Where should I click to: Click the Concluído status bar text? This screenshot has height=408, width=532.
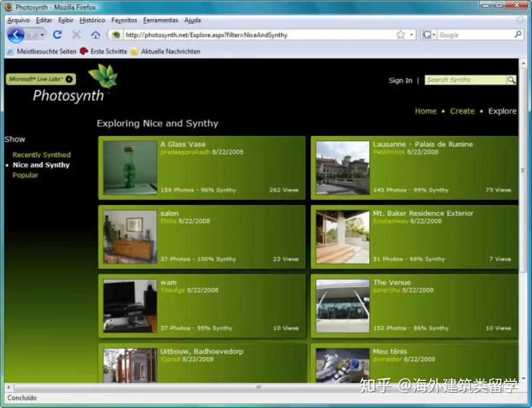click(22, 398)
